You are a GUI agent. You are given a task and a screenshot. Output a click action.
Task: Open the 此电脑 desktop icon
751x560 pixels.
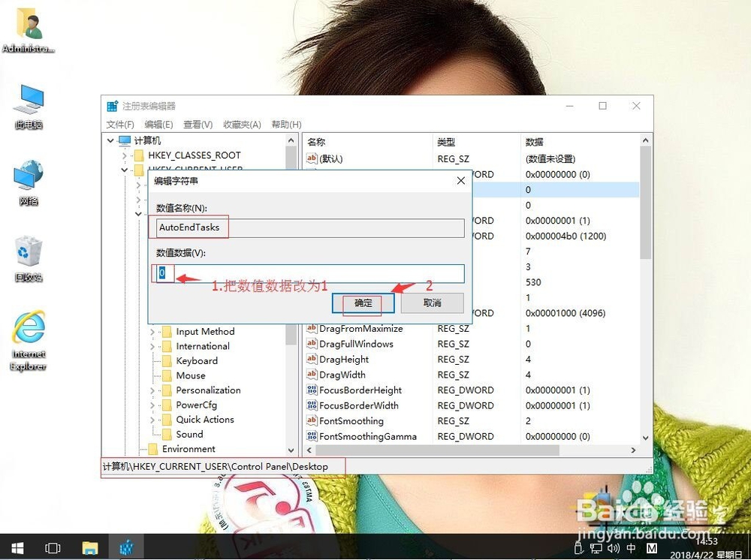(x=29, y=107)
